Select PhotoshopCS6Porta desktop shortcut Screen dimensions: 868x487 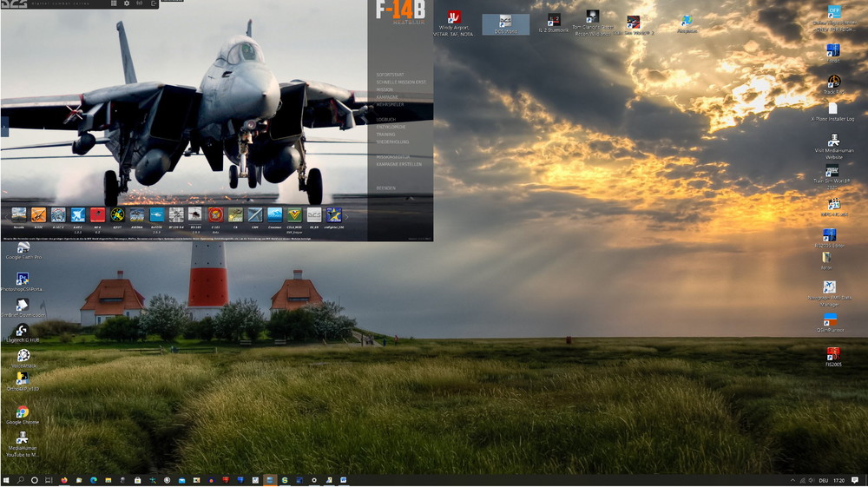coord(23,282)
